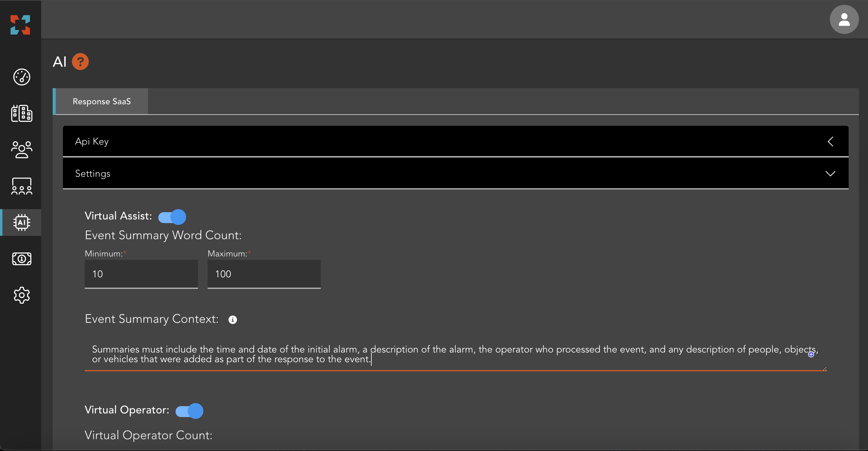Select the buildings icon in the sidebar
This screenshot has height=451, width=868.
tap(21, 114)
